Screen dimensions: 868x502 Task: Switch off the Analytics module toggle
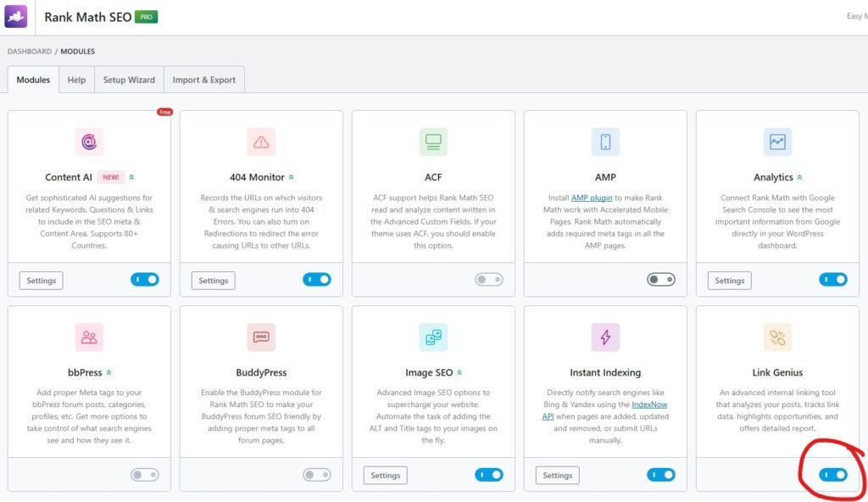point(833,280)
